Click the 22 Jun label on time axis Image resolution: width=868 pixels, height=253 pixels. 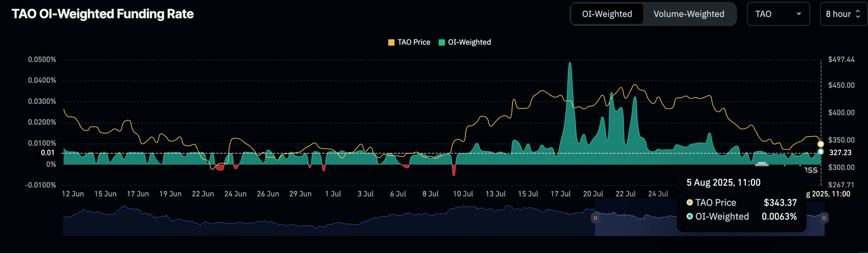click(x=203, y=194)
